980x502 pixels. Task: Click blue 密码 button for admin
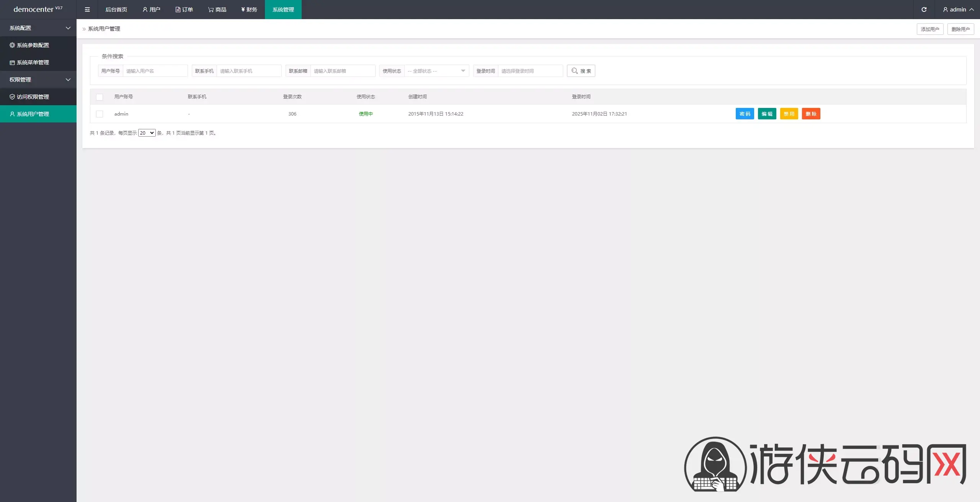[x=745, y=114]
